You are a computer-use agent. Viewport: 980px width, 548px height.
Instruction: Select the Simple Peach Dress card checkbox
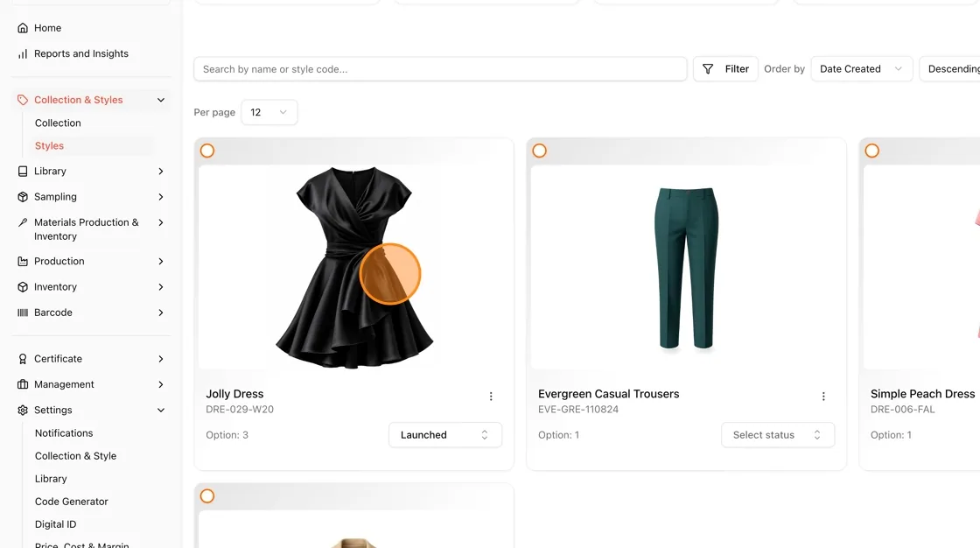pyautogui.click(x=871, y=151)
